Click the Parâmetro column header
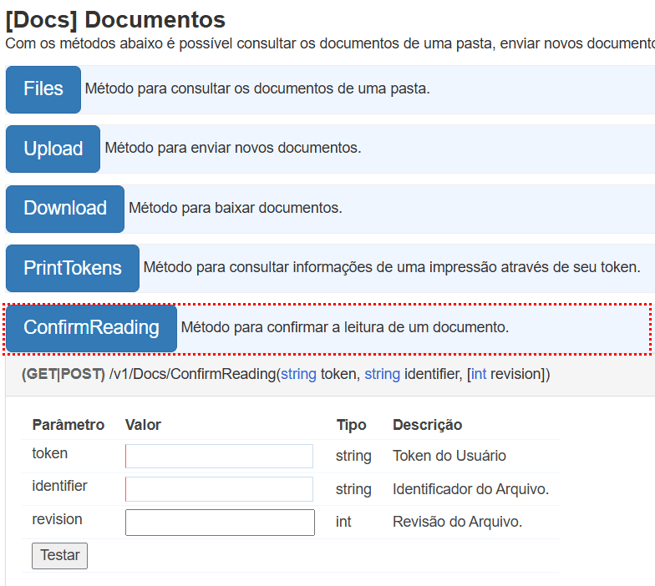This screenshot has height=586, width=655. click(68, 425)
